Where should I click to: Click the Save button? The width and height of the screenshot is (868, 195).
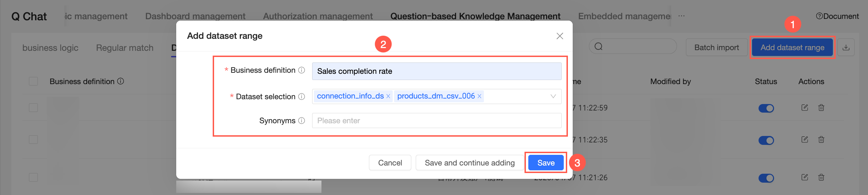tap(546, 163)
